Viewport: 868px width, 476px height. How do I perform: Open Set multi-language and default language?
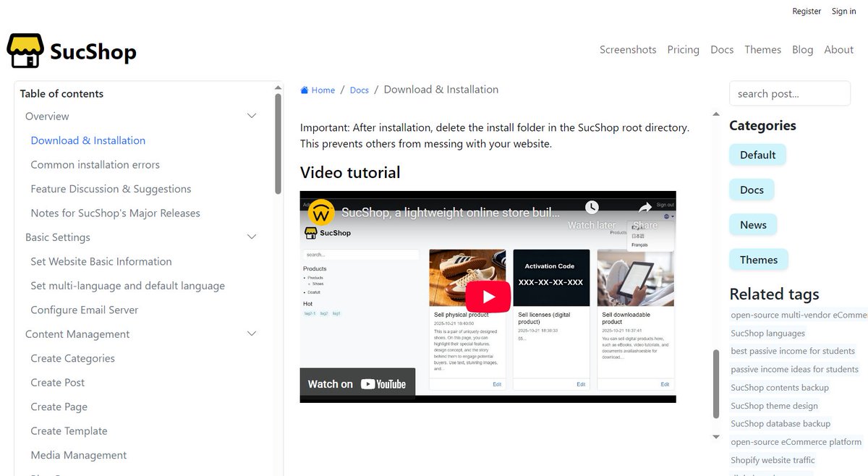[x=127, y=286]
